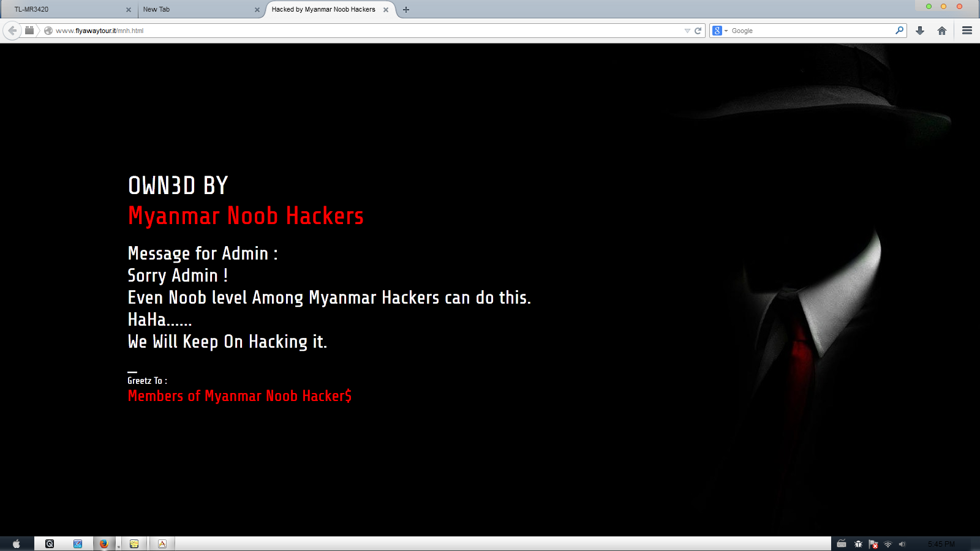Click the volume speaker tray icon
This screenshot has width=980, height=551.
(x=902, y=544)
